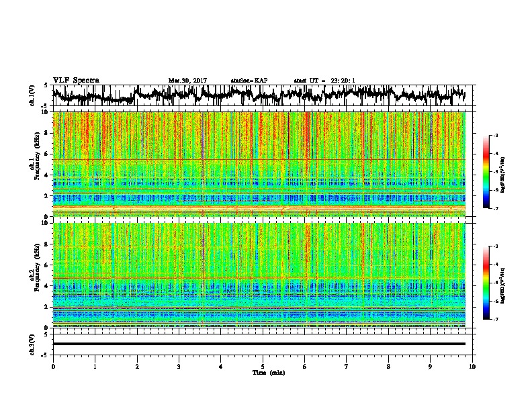
Task: Click the "start UT = 23:20:1" header text
Action: coord(324,81)
